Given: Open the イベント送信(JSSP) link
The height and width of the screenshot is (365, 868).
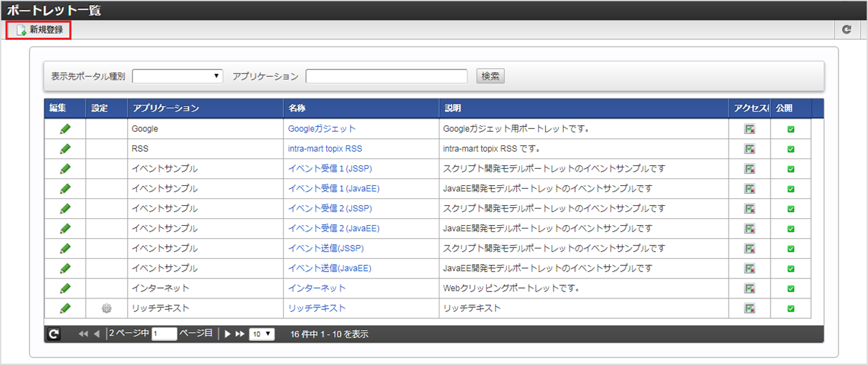Looking at the screenshot, I should pos(325,248).
